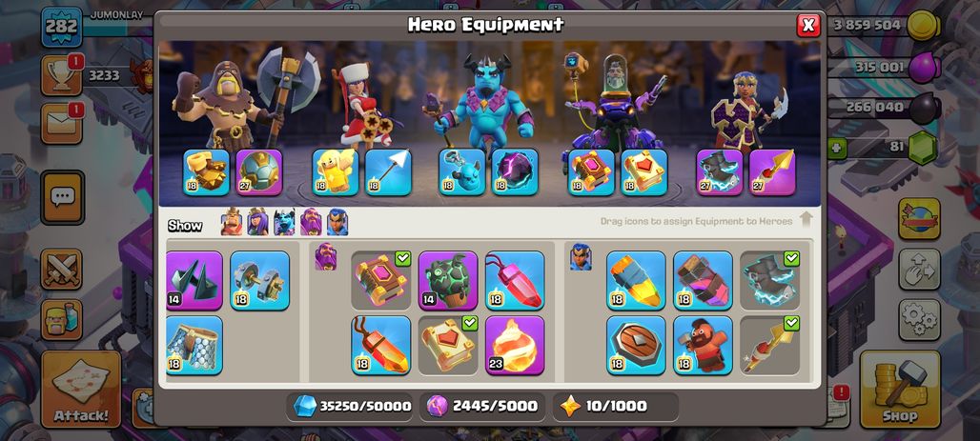
Task: Toggle the Archer Queen filter icon
Action: click(257, 222)
